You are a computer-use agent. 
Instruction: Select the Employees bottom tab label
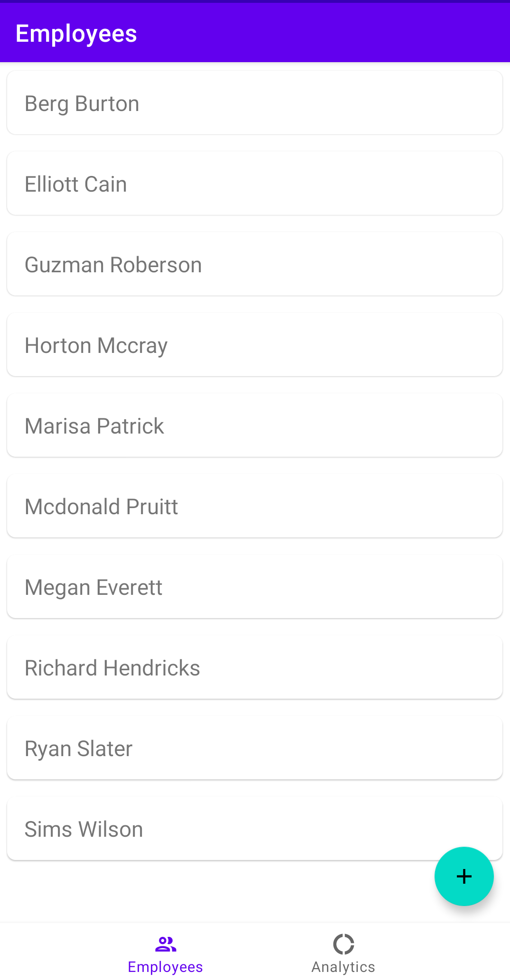point(166,967)
